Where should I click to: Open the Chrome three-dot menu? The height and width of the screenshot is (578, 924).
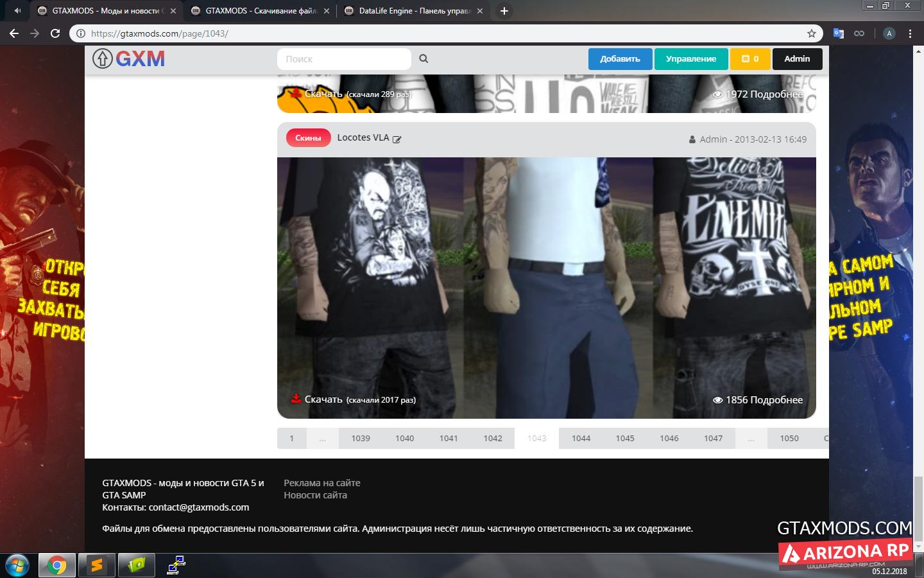tap(910, 33)
